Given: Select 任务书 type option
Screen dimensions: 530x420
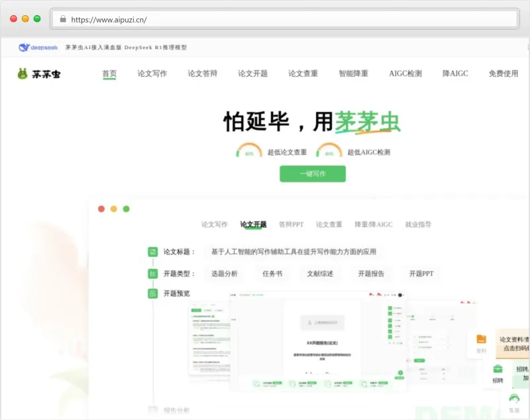Looking at the screenshot, I should coord(272,274).
